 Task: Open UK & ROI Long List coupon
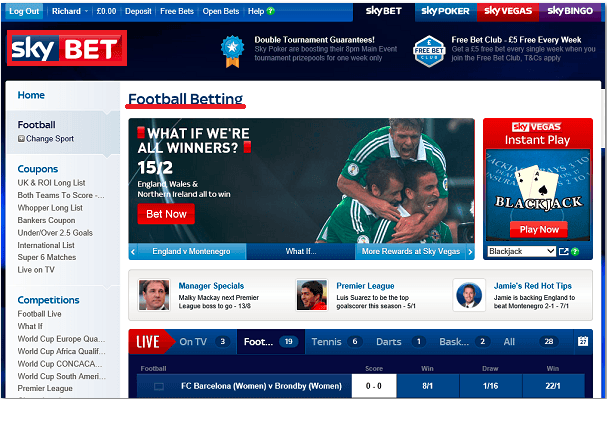tap(51, 183)
